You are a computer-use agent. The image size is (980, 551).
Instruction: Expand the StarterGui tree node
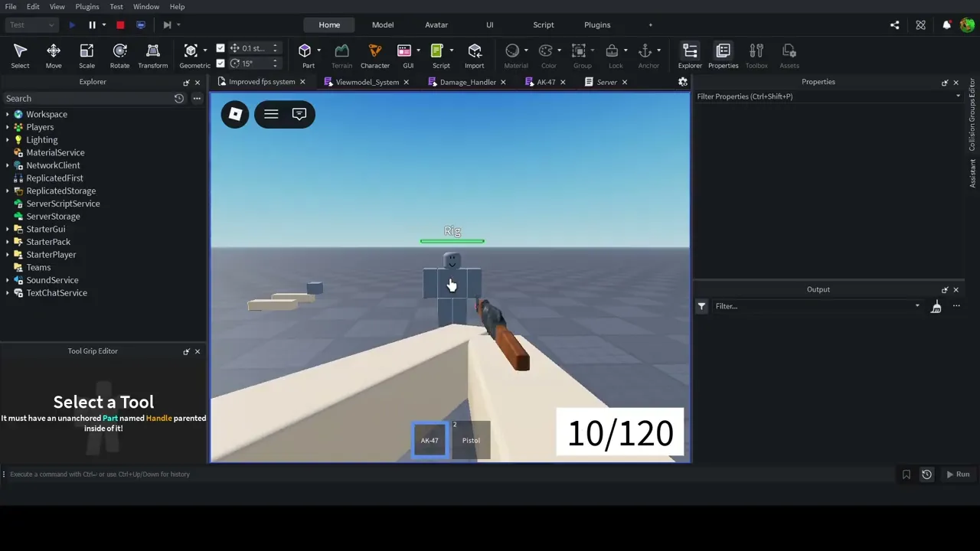8,229
